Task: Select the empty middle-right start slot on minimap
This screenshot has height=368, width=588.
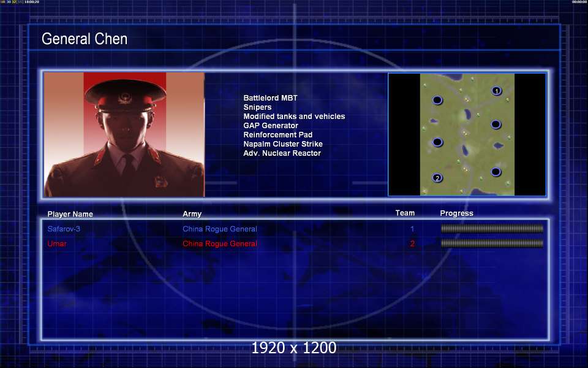Action: point(496,125)
